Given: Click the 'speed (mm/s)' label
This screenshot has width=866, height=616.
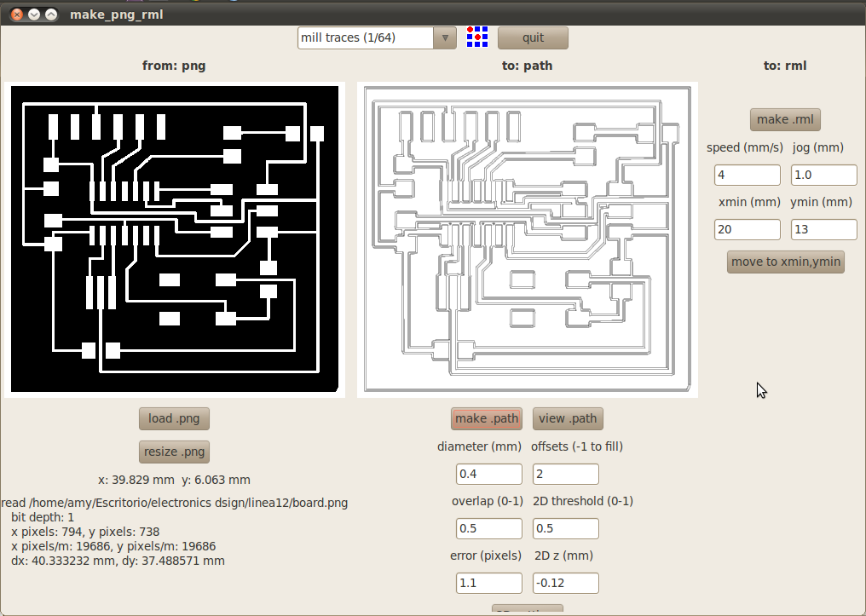Looking at the screenshot, I should click(x=744, y=147).
